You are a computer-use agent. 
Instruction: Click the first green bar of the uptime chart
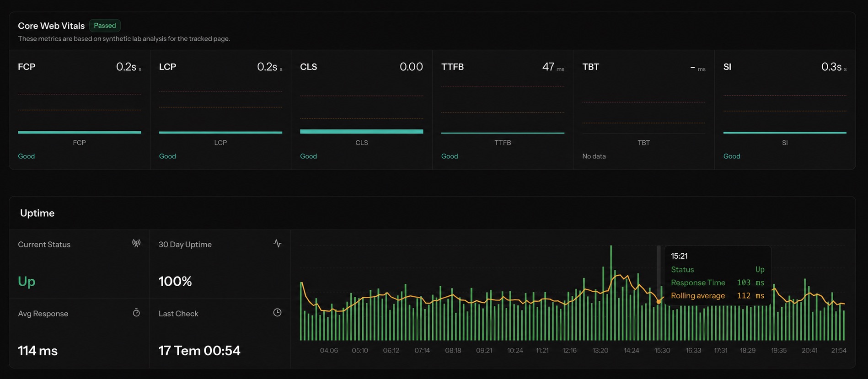[x=301, y=311]
